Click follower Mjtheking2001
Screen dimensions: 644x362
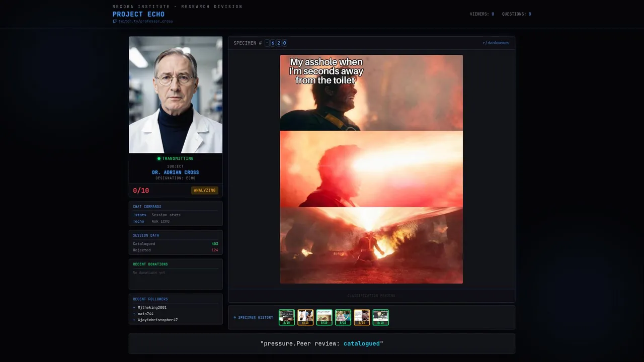coord(152,307)
